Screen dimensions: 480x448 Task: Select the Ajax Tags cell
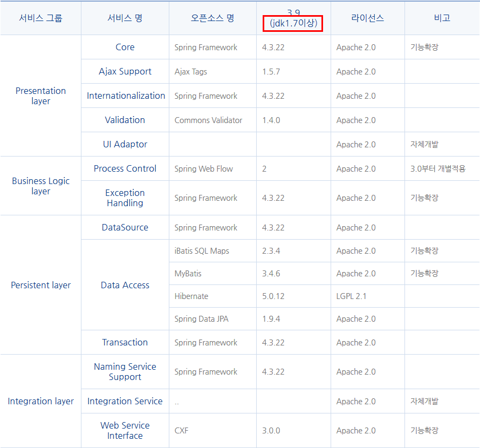pos(212,71)
